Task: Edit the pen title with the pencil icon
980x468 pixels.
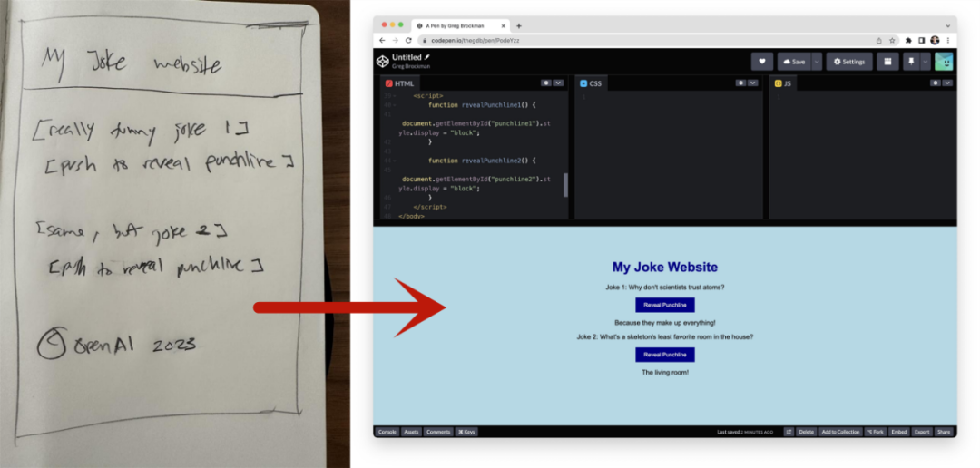Action: (x=427, y=57)
